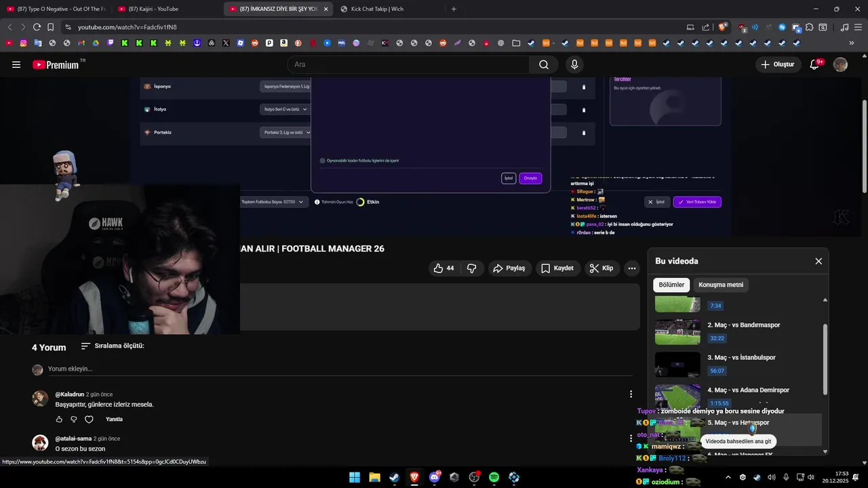Open the 'Oluştur' create menu

coord(777,64)
